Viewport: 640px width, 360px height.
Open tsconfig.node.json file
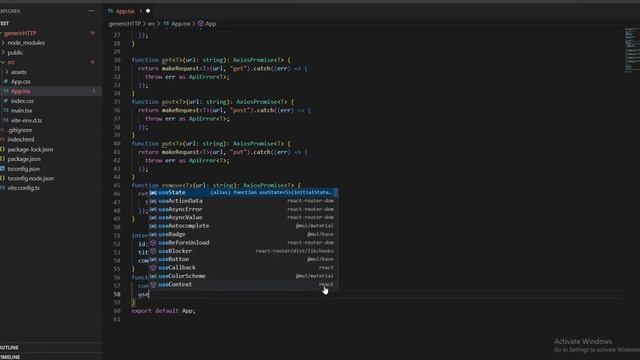tap(31, 178)
